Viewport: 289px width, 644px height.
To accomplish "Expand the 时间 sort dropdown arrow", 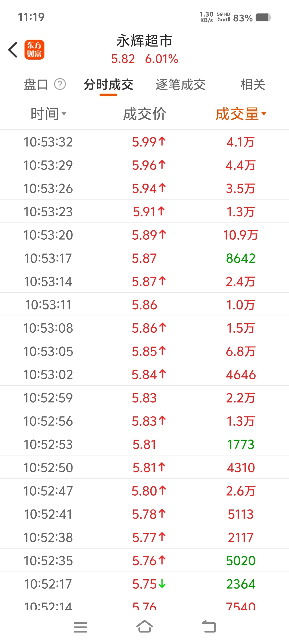I will point(64,114).
